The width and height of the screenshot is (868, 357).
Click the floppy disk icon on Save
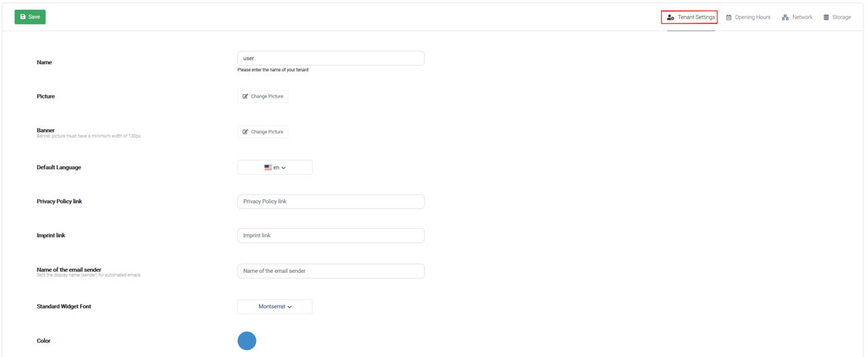click(x=22, y=17)
